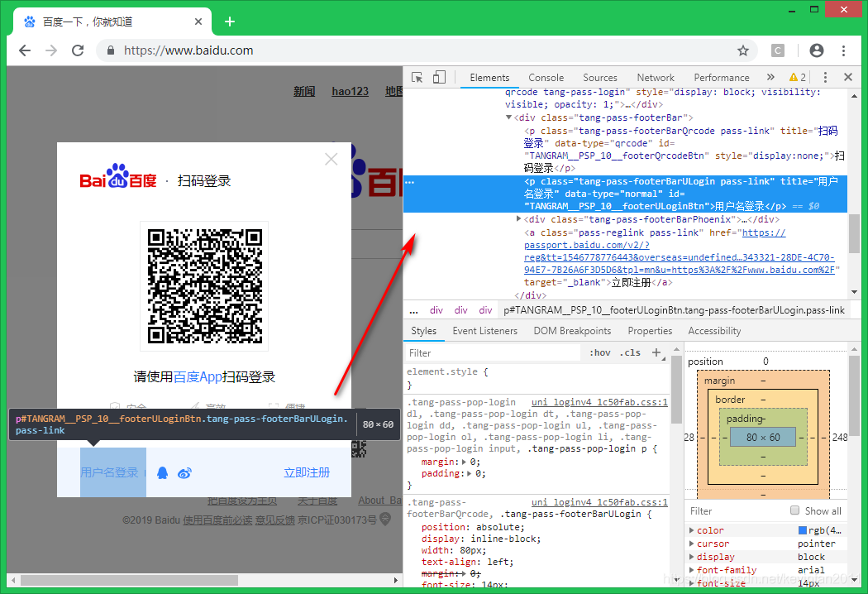Click the 立即注册 register link
The height and width of the screenshot is (594, 868).
307,472
